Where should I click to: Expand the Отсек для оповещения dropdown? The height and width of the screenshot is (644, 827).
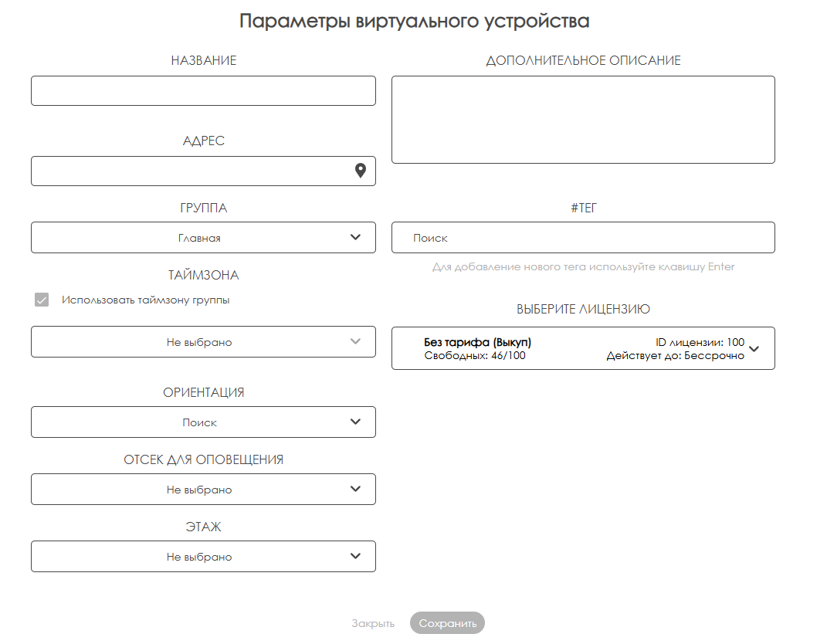[x=199, y=490]
